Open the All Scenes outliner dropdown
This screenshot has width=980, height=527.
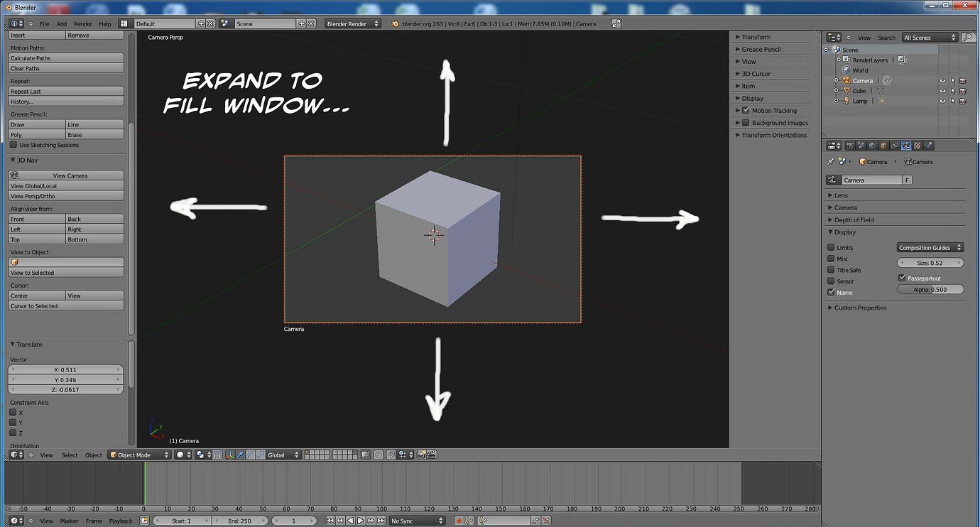coord(930,38)
